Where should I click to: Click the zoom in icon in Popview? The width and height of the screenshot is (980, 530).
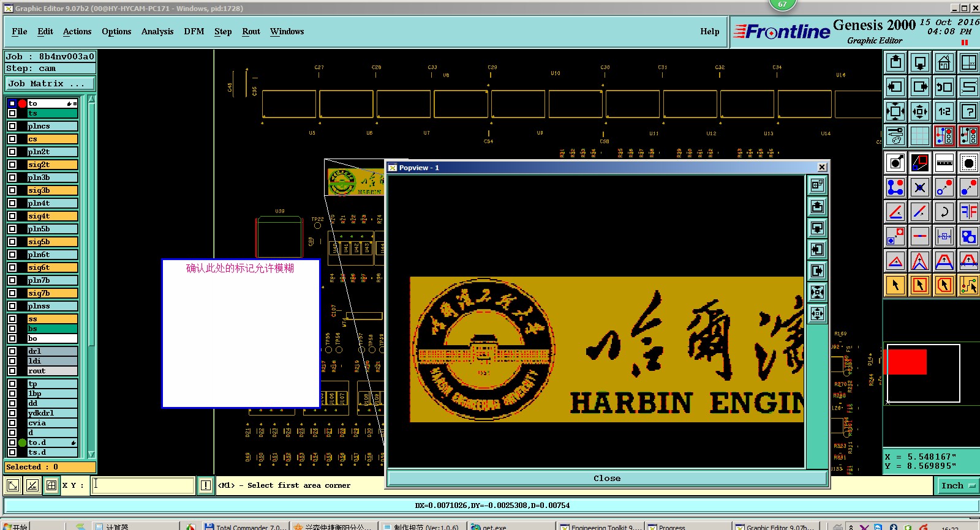(x=818, y=293)
